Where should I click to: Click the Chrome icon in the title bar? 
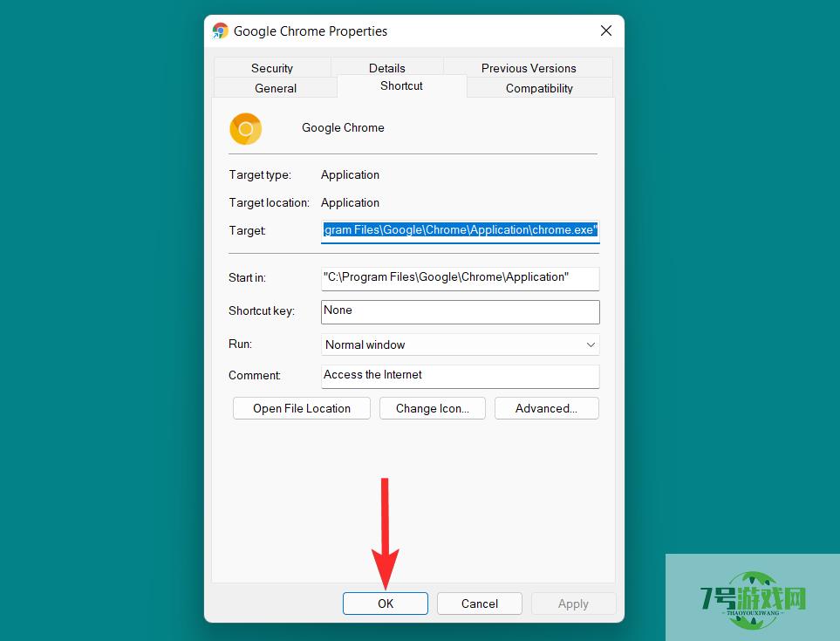click(x=220, y=31)
